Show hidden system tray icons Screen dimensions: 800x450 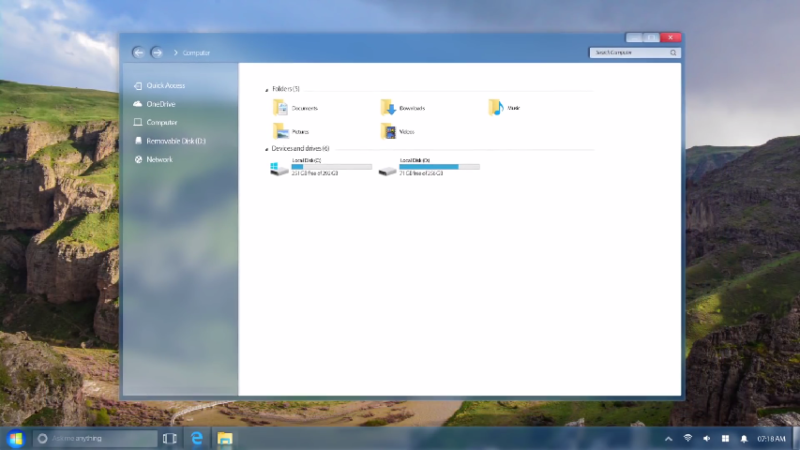(668, 438)
